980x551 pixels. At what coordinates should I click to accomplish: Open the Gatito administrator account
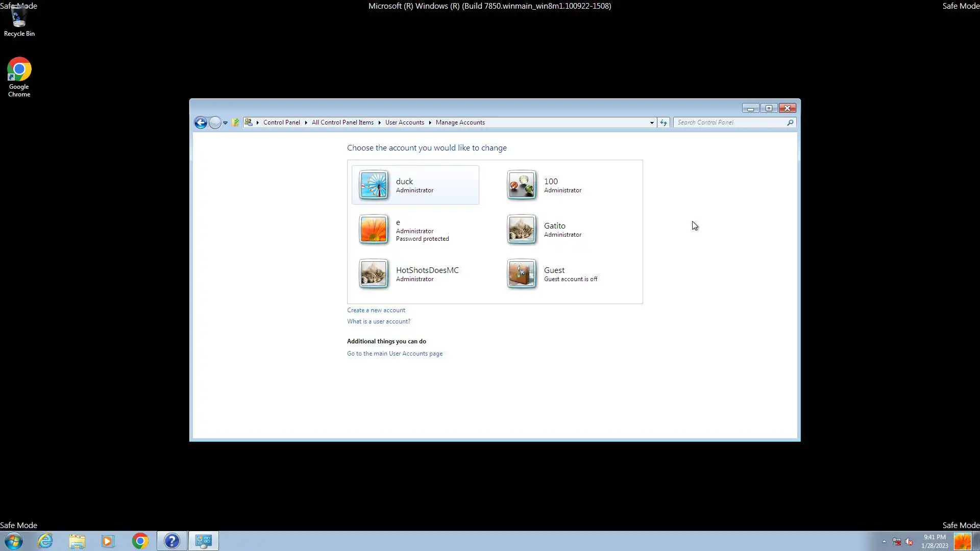(554, 226)
